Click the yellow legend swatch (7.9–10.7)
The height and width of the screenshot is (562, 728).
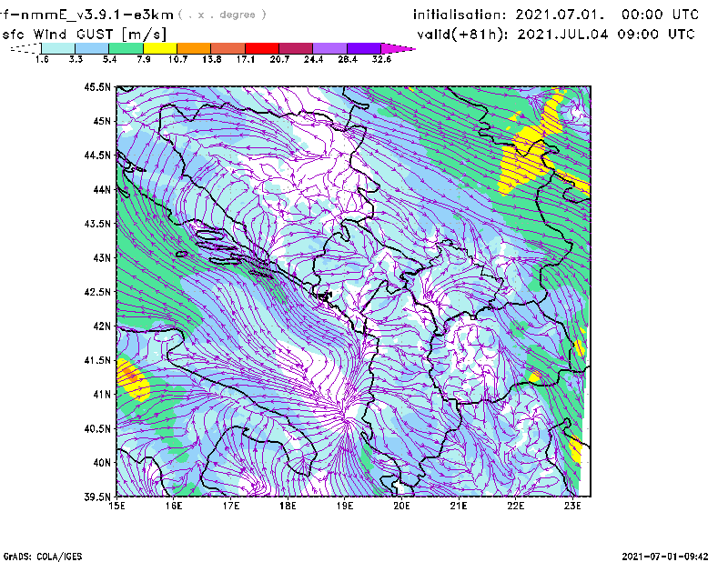tap(160, 48)
